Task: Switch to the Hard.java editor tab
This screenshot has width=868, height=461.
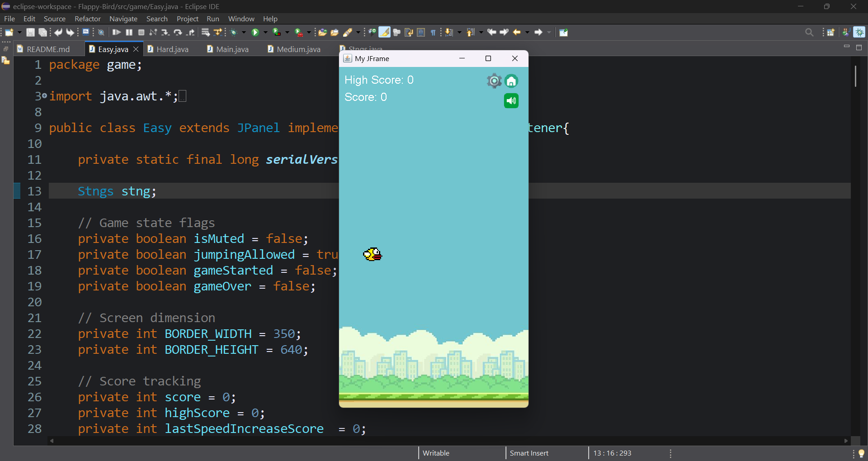Action: pyautogui.click(x=172, y=49)
